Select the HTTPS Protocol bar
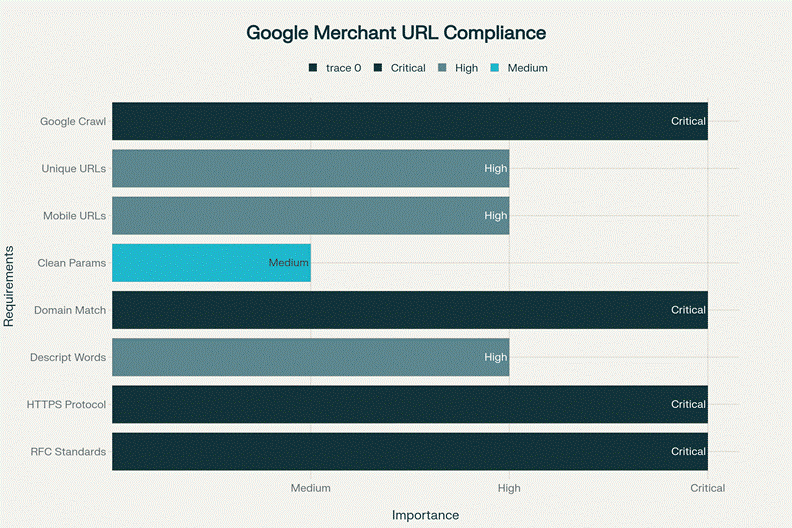The width and height of the screenshot is (792, 528). click(x=410, y=404)
